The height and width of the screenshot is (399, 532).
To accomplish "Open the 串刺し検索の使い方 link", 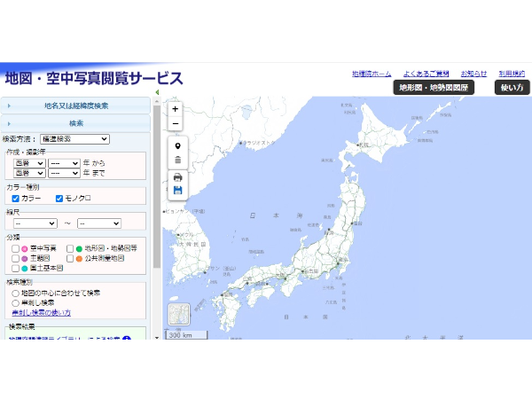I will [x=42, y=312].
